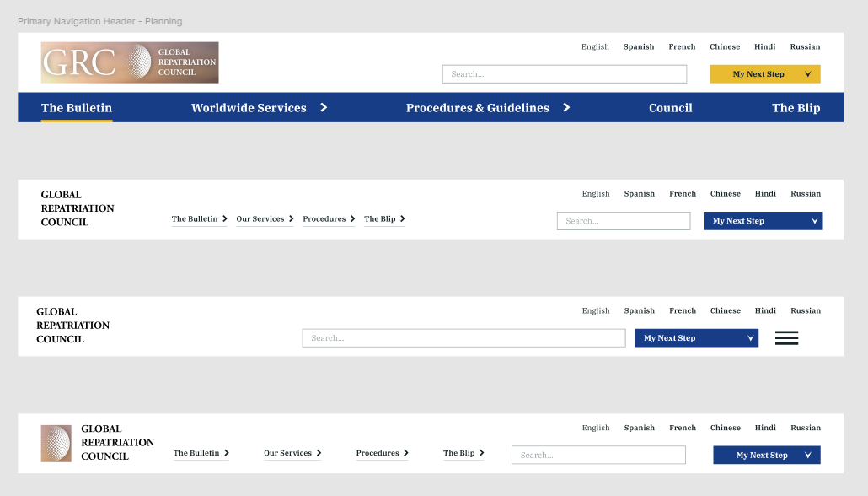Click the globe logo icon in the fourth header

click(56, 444)
